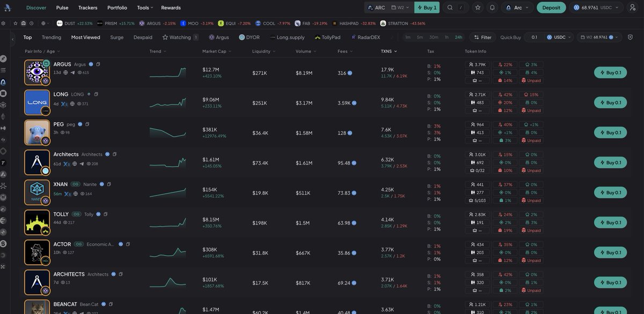
Task: Click Buy 0.1 for PEG
Action: click(610, 132)
